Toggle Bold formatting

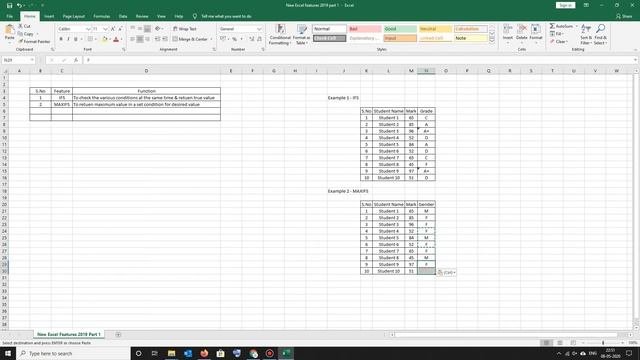point(61,39)
